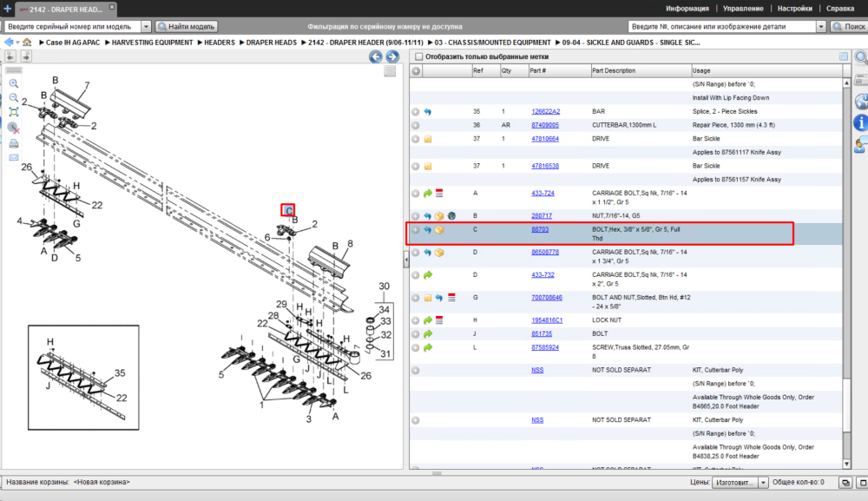Toggle select-all circle in table header
This screenshot has width=868, height=501.
[x=416, y=71]
